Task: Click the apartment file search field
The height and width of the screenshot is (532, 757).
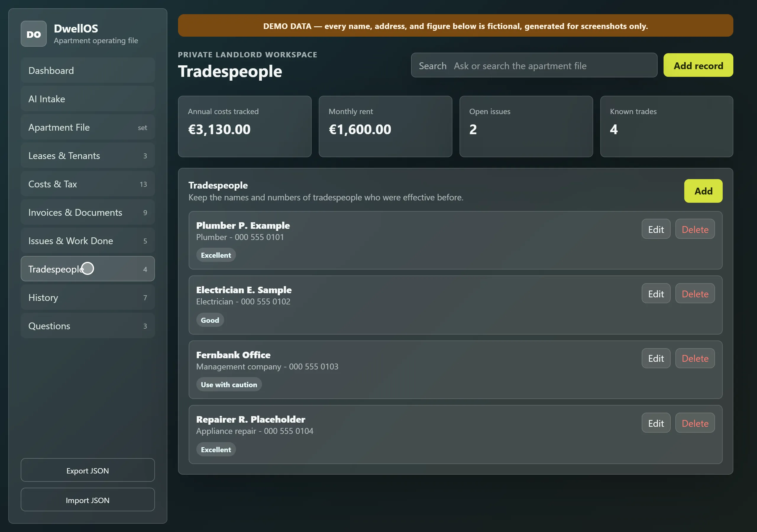Action: point(534,66)
